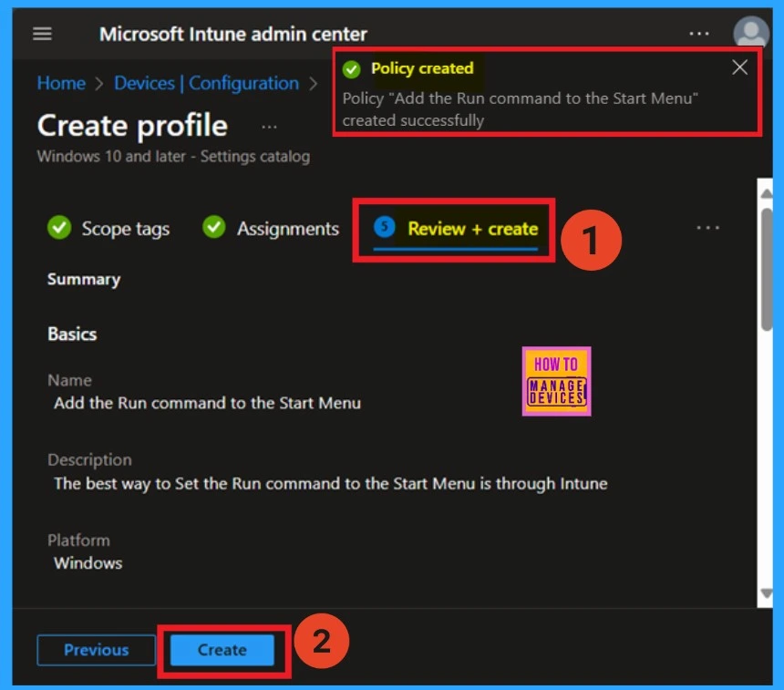This screenshot has width=784, height=690.
Task: Click the 'Microsoft Intune admin center' title
Action: (233, 35)
